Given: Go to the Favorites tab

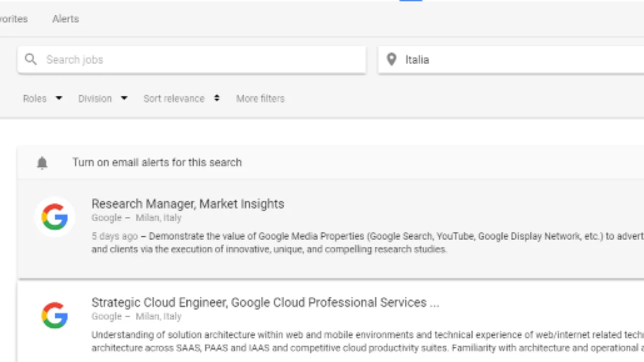Looking at the screenshot, I should (13, 19).
